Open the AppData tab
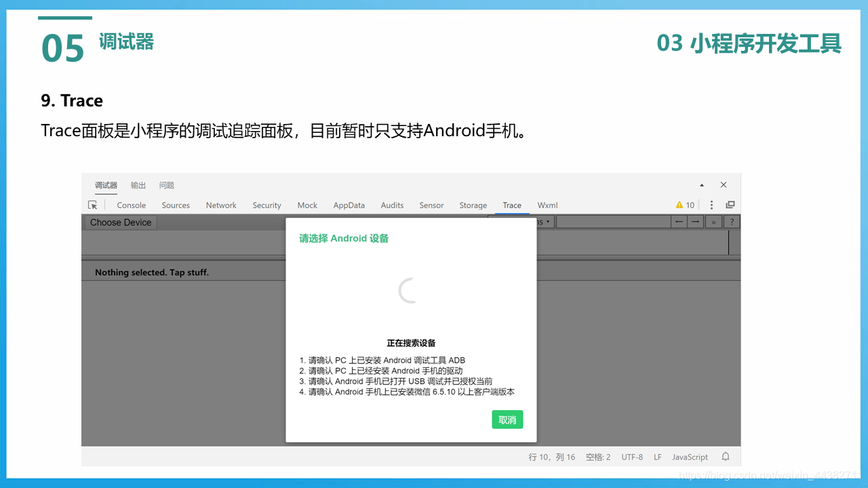This screenshot has height=488, width=868. point(349,205)
